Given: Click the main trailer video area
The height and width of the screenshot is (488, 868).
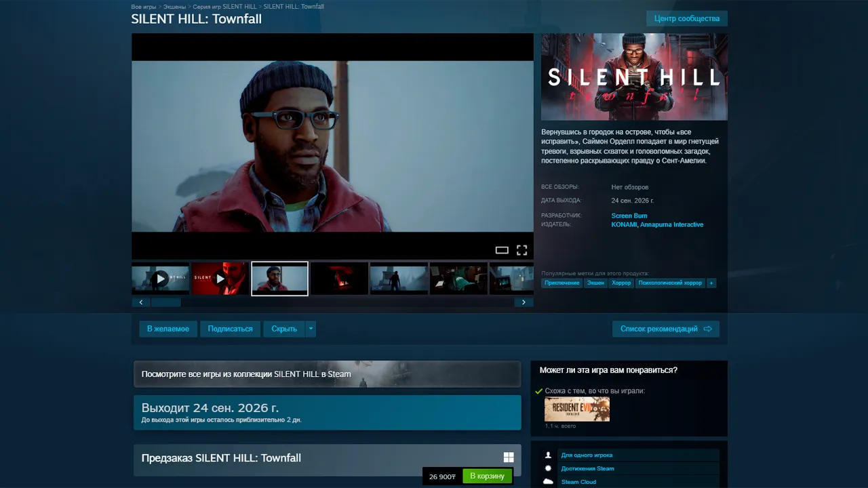Looking at the screenshot, I should pyautogui.click(x=332, y=146).
